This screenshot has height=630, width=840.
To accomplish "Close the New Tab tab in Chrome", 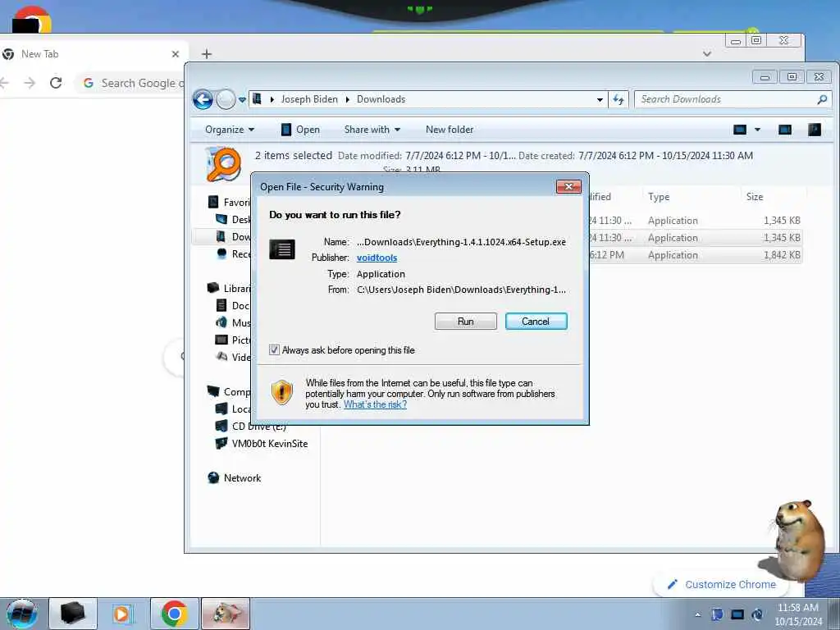I will pyautogui.click(x=176, y=54).
